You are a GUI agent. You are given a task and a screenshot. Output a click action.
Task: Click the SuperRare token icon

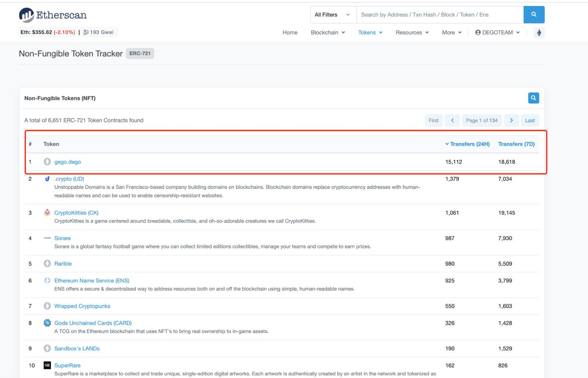(47, 366)
